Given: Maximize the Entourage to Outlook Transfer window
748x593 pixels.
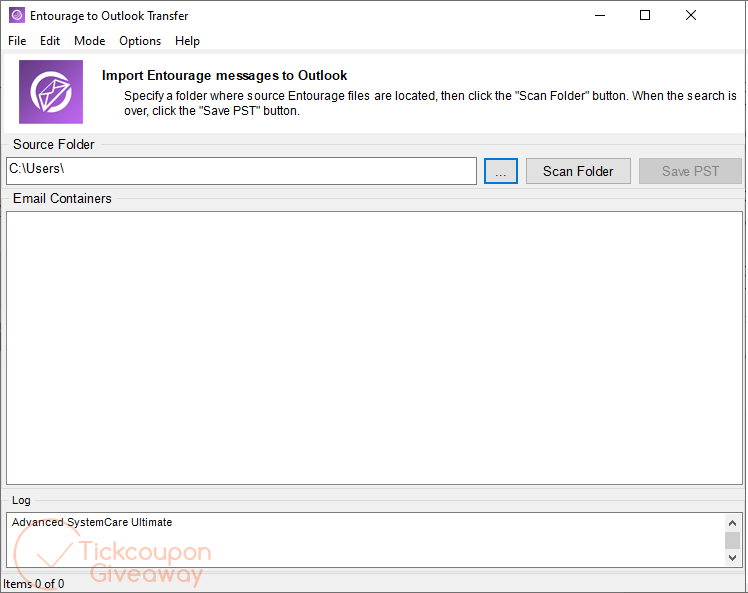Looking at the screenshot, I should (645, 15).
